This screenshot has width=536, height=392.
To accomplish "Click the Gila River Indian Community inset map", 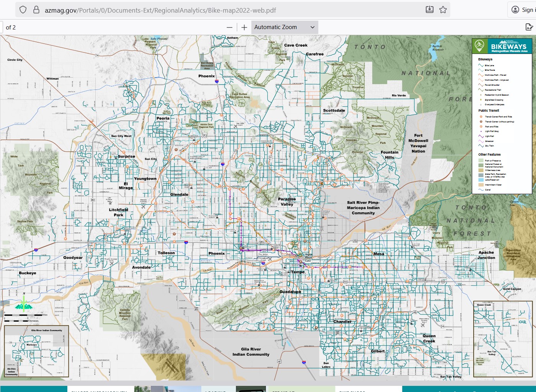I will (36, 351).
